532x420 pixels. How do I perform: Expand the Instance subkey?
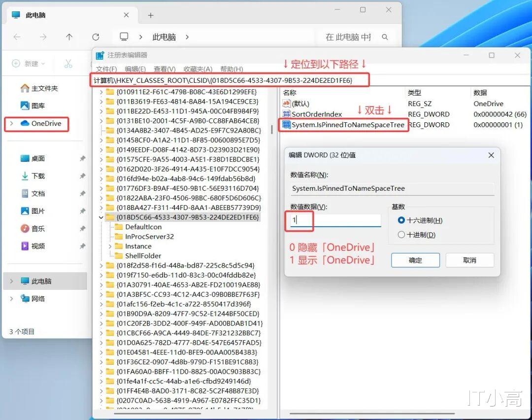click(110, 246)
